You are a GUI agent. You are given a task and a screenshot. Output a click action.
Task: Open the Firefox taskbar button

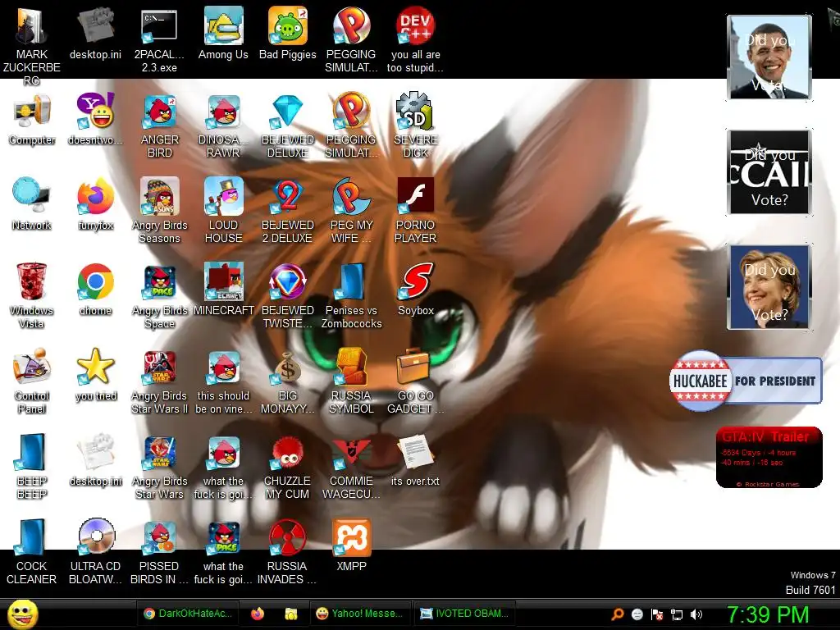pyautogui.click(x=257, y=614)
